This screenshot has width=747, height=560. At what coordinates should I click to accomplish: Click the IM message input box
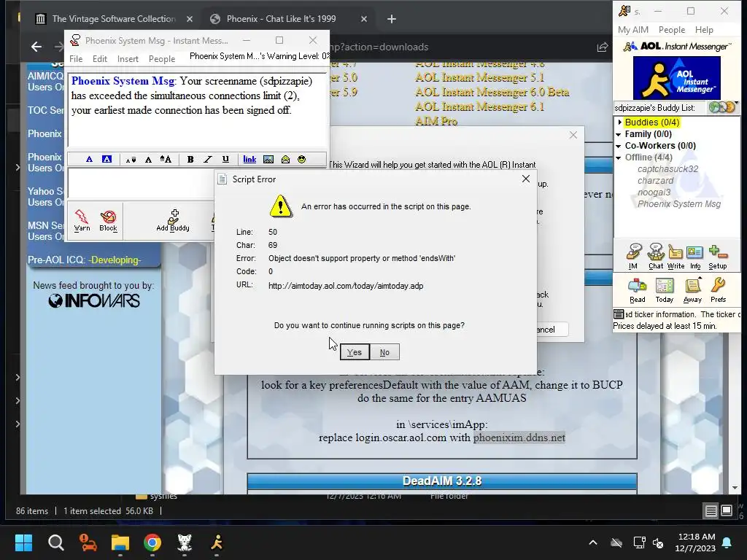pyautogui.click(x=141, y=183)
